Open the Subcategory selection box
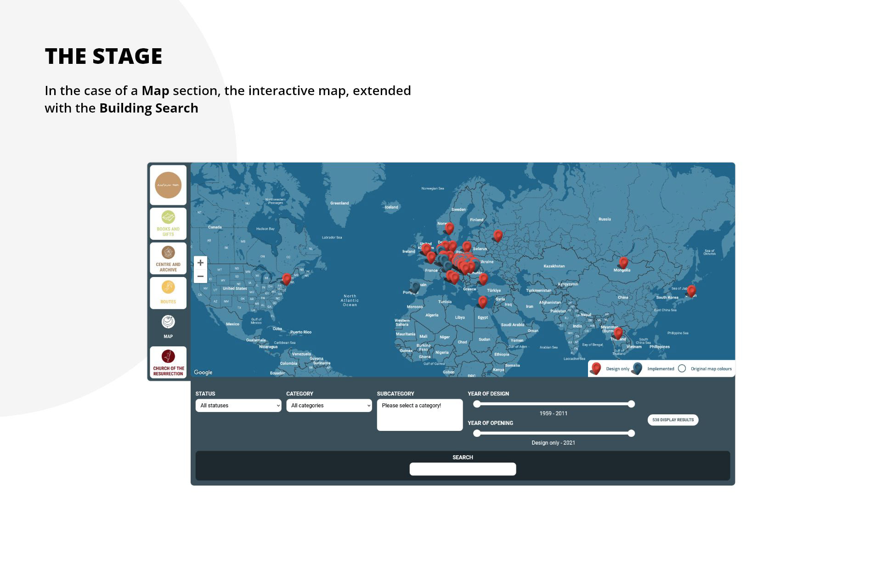 (419, 415)
